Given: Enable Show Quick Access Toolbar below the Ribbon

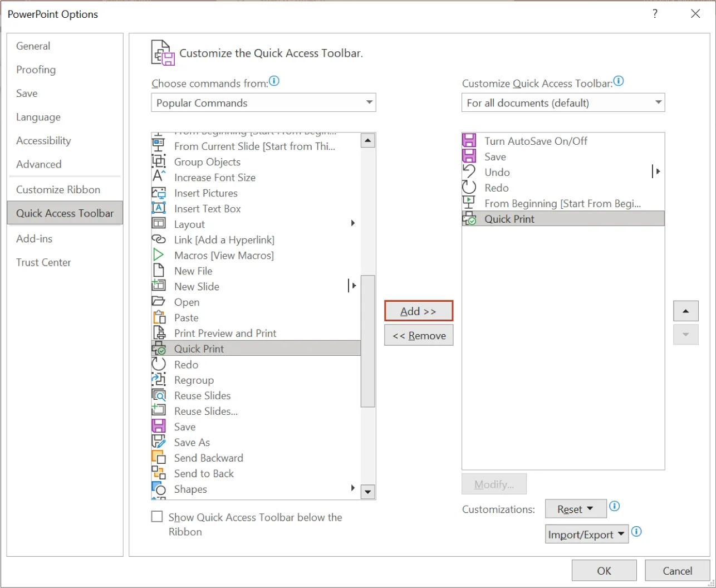Looking at the screenshot, I should click(157, 517).
